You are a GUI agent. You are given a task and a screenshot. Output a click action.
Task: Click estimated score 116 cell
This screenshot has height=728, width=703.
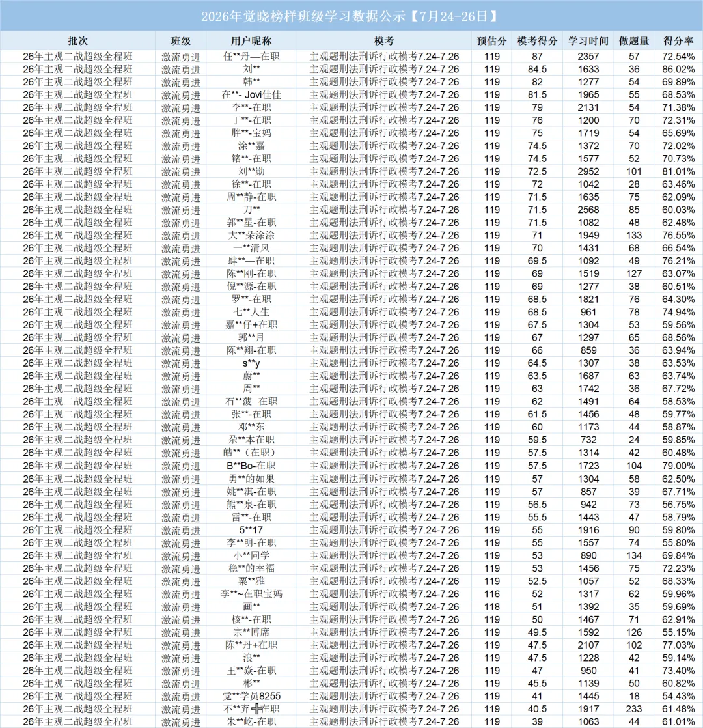pos(492,594)
